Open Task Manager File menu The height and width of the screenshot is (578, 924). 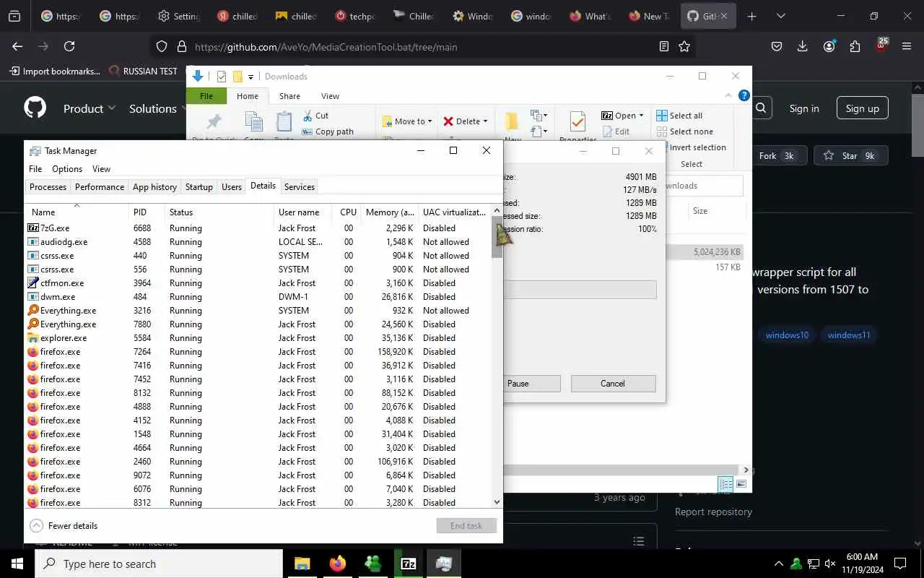click(x=35, y=169)
